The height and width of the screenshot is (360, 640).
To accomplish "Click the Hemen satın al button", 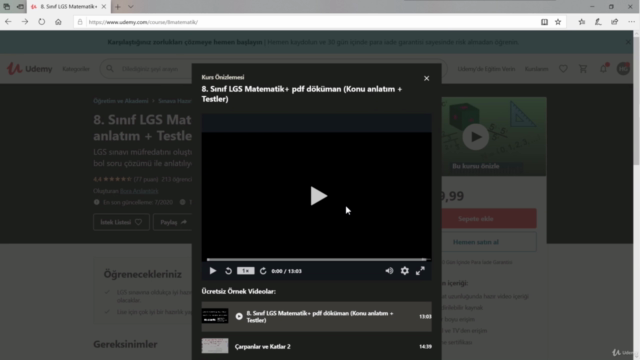I will click(489, 242).
